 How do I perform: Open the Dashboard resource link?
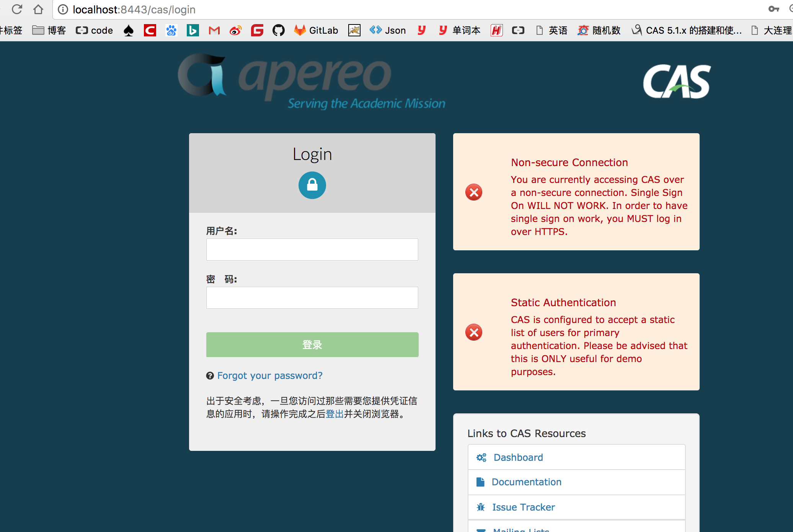click(518, 457)
